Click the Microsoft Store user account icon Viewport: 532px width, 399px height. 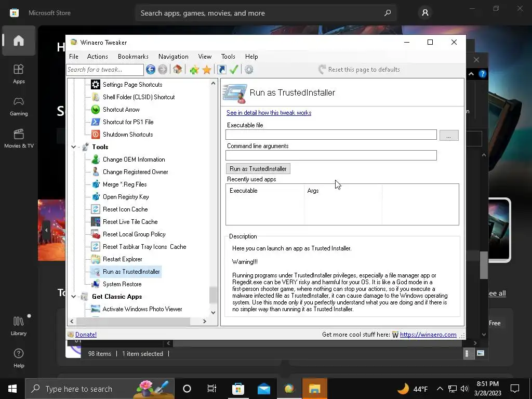[425, 13]
